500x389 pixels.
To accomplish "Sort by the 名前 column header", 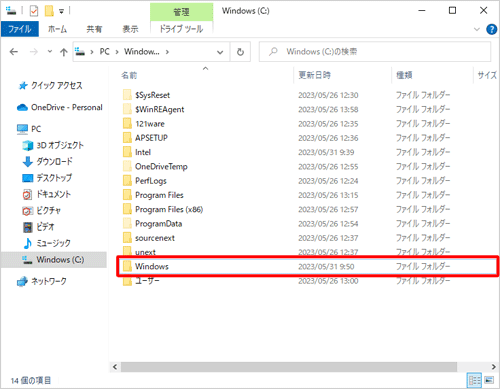I will 129,75.
